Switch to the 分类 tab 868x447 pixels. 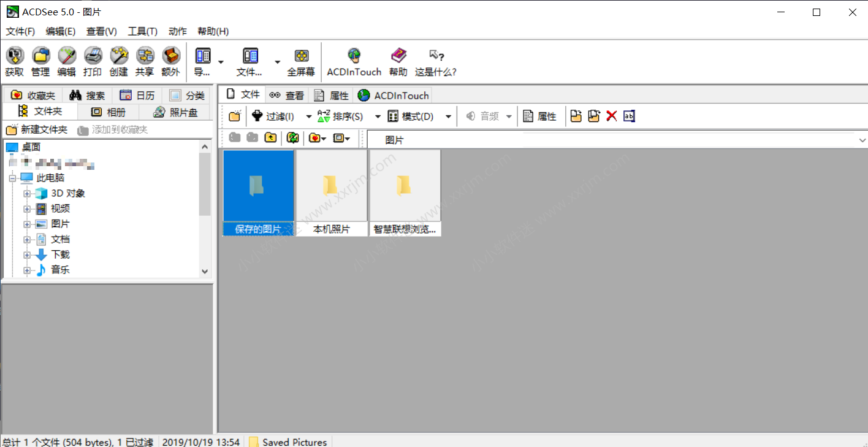coord(187,95)
